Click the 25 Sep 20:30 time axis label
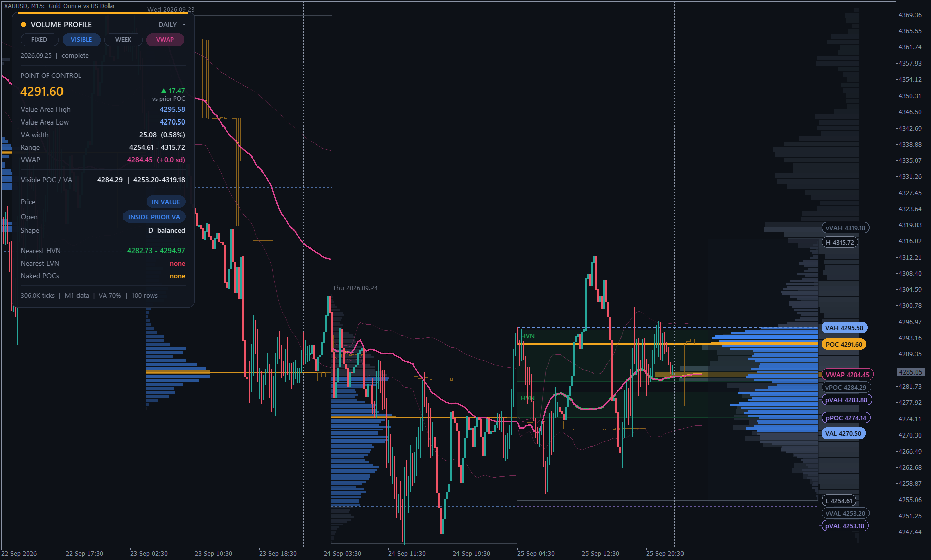This screenshot has height=560, width=931. (665, 554)
